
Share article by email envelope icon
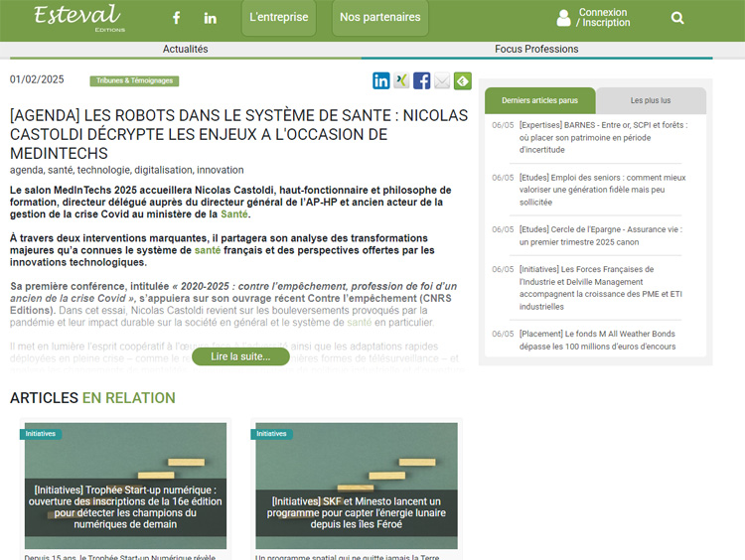[x=442, y=81]
